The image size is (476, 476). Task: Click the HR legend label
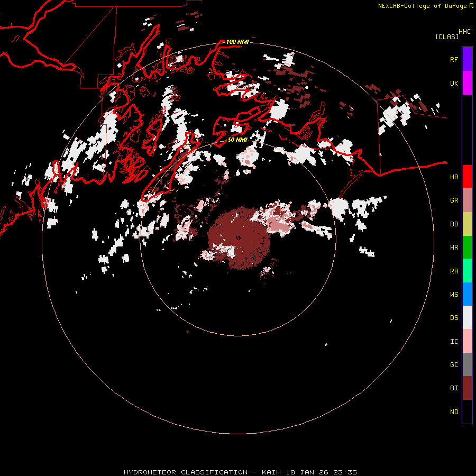click(x=454, y=248)
